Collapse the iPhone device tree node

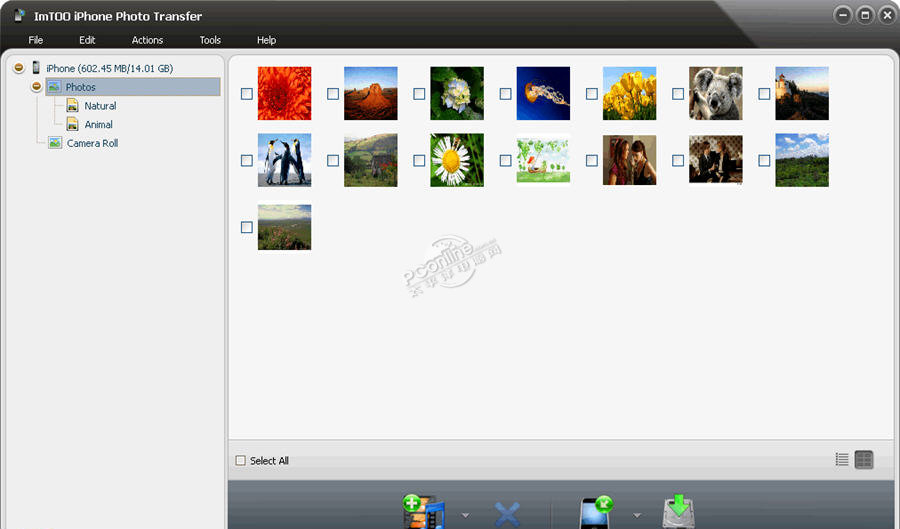[19, 68]
